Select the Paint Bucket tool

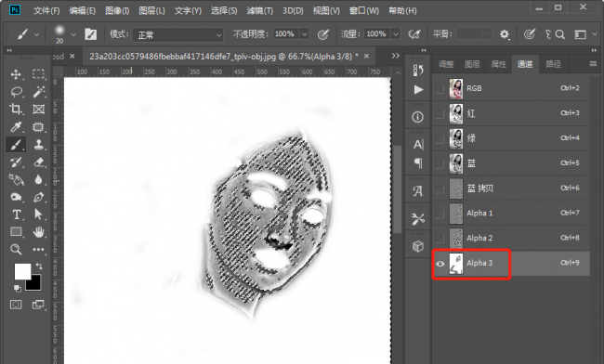(16, 179)
